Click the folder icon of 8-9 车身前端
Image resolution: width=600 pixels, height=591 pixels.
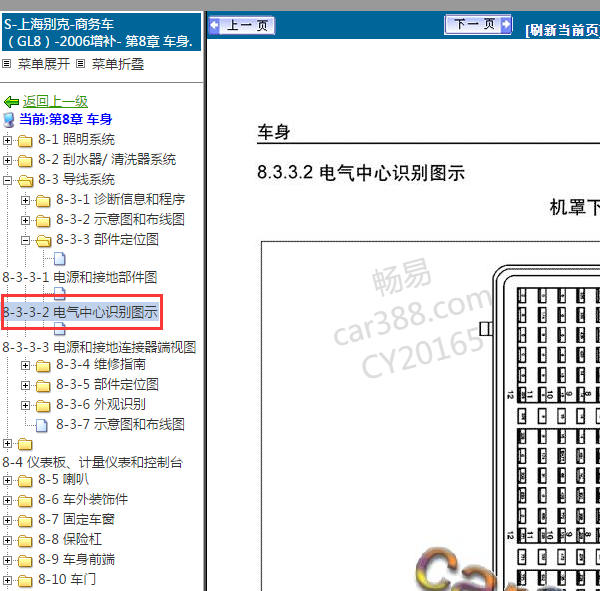coord(25,561)
